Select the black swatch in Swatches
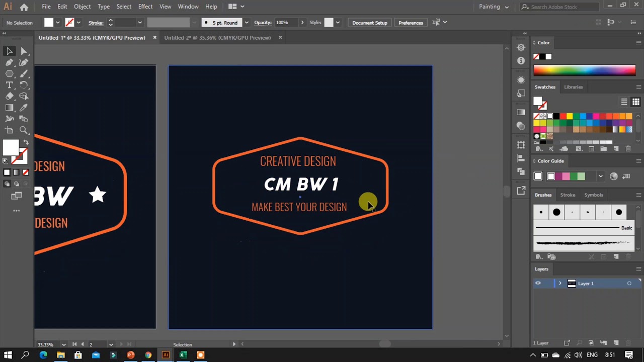This screenshot has width=644, height=362. pyautogui.click(x=556, y=117)
